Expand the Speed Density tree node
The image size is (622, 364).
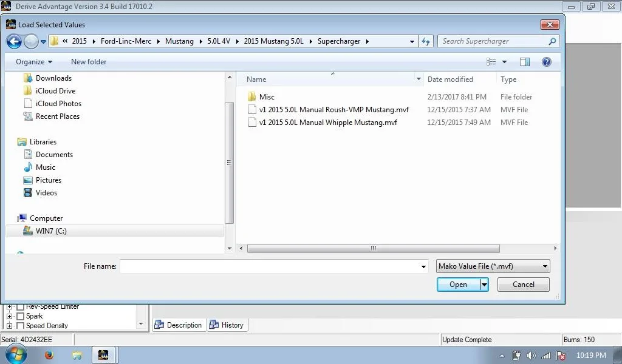tap(10, 326)
